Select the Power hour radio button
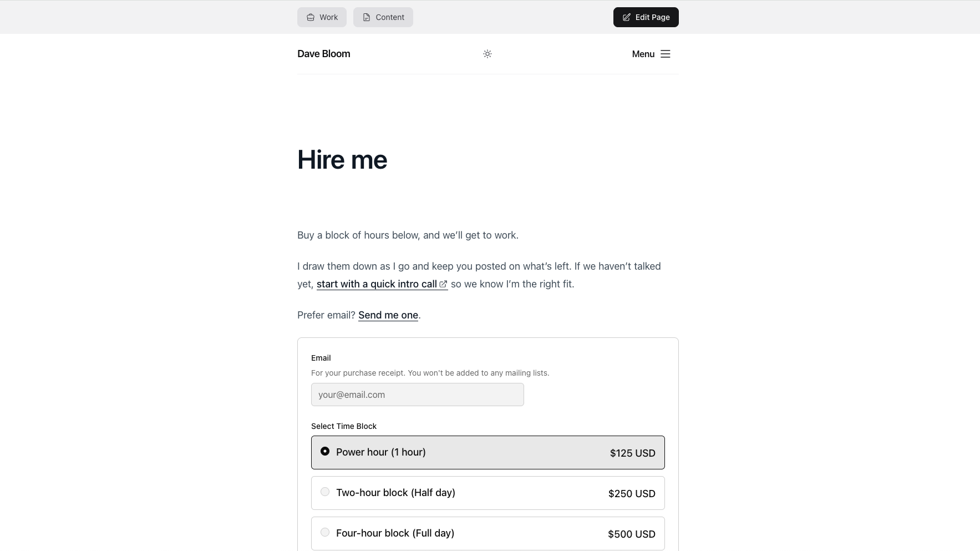The image size is (980, 551). point(325,451)
